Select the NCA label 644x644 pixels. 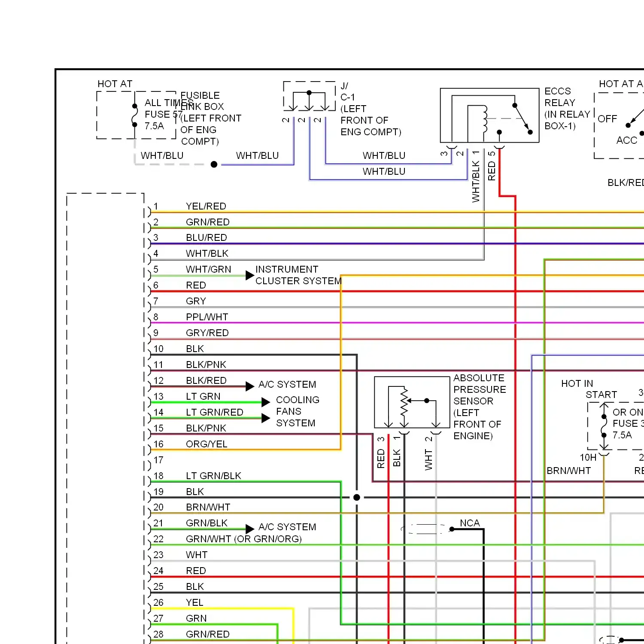(x=470, y=523)
